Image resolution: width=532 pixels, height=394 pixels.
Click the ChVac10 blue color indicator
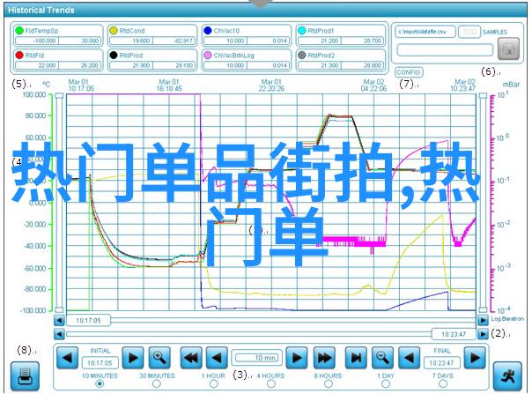coord(208,30)
